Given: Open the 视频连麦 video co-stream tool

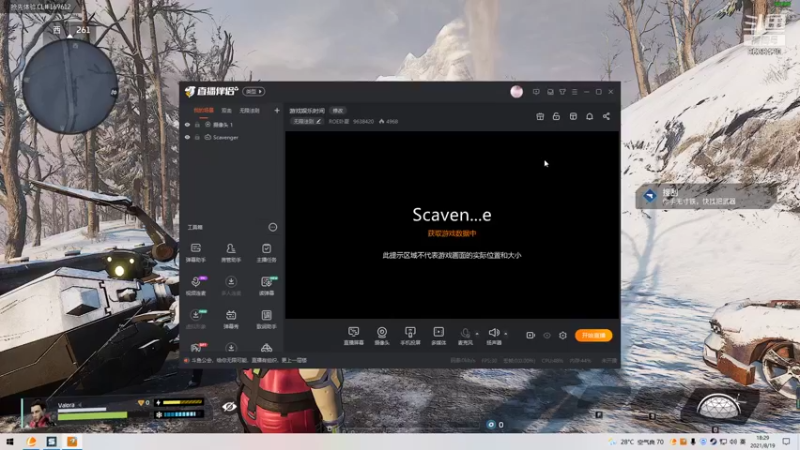Looking at the screenshot, I should pos(195,286).
